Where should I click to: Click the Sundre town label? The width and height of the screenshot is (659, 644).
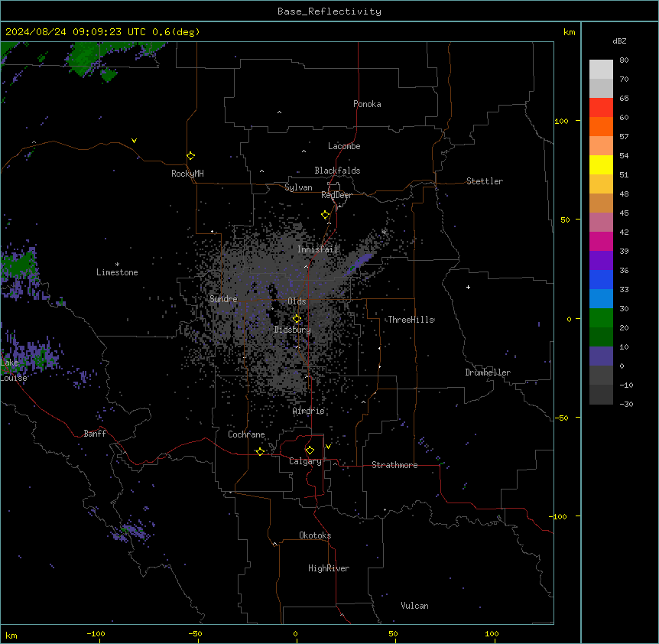click(223, 299)
